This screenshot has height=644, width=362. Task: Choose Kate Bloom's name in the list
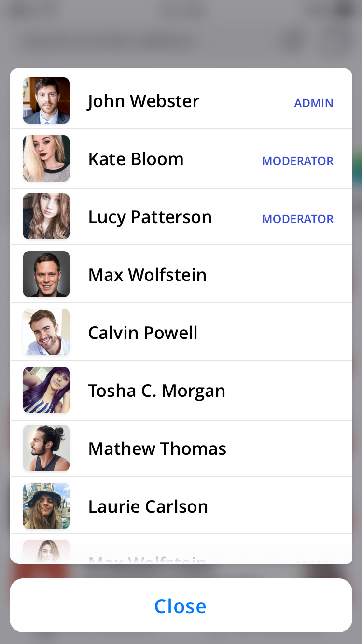[x=136, y=159]
